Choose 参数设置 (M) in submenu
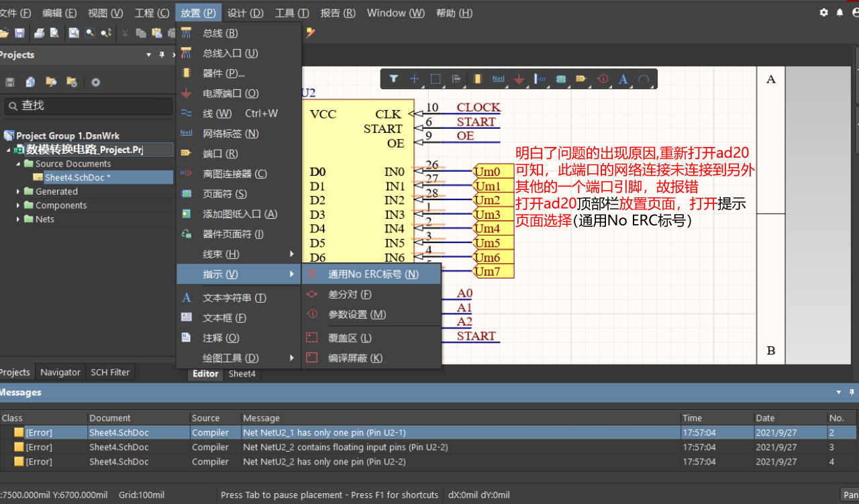This screenshot has width=859, height=504. (x=372, y=315)
